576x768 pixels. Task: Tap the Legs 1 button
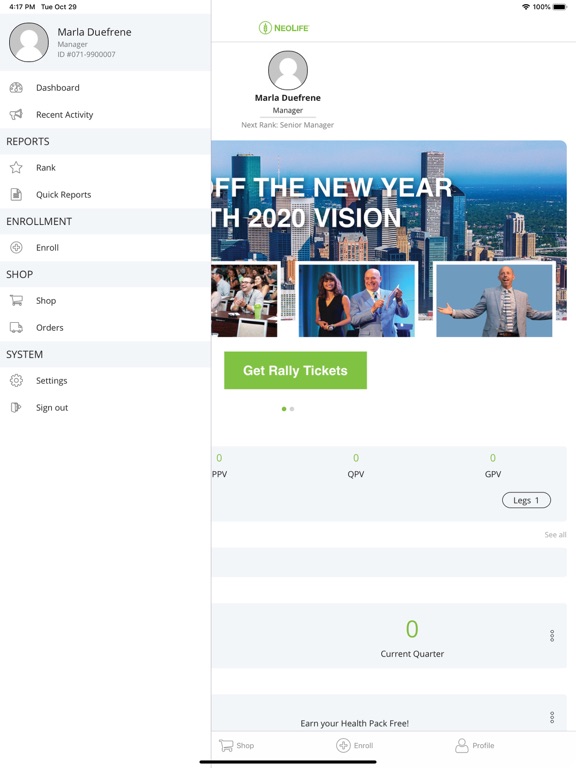pyautogui.click(x=527, y=500)
